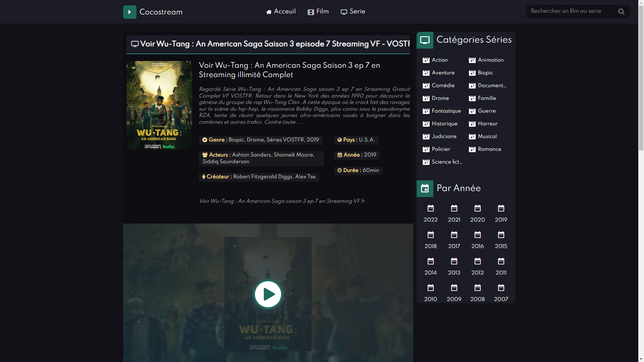Click the calendar icon above 2012

pyautogui.click(x=478, y=261)
